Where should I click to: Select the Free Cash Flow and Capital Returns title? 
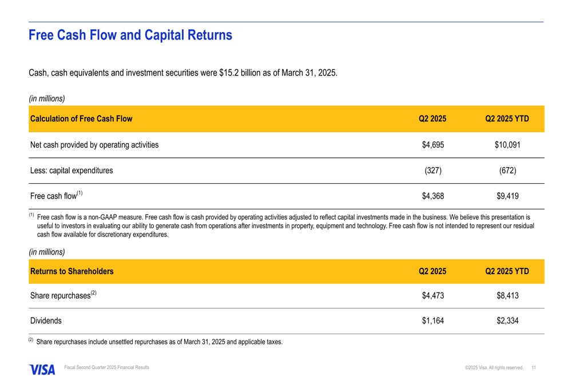click(x=130, y=35)
